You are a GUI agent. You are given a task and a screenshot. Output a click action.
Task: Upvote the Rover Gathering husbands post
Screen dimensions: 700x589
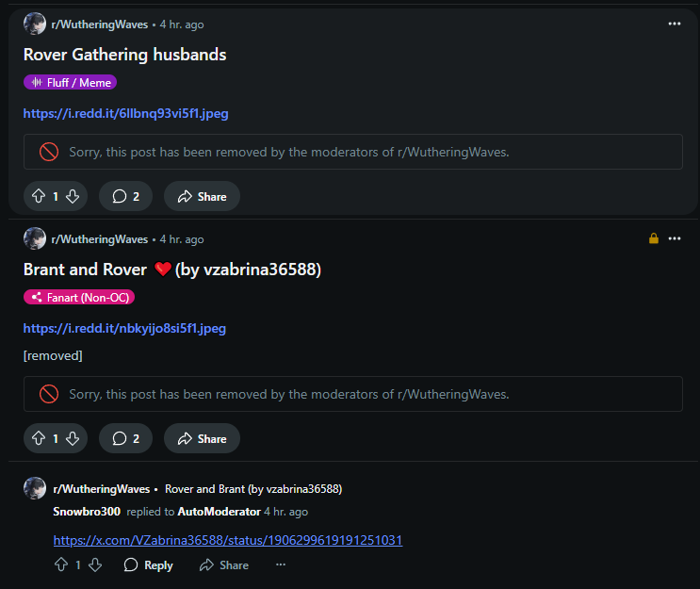tap(39, 196)
